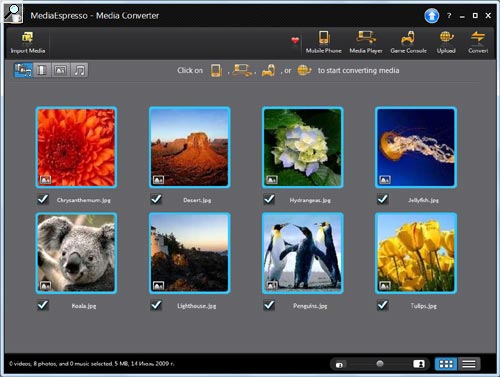Choose the Media Player device icon
Screen dimensions: 500x377
coord(366,42)
